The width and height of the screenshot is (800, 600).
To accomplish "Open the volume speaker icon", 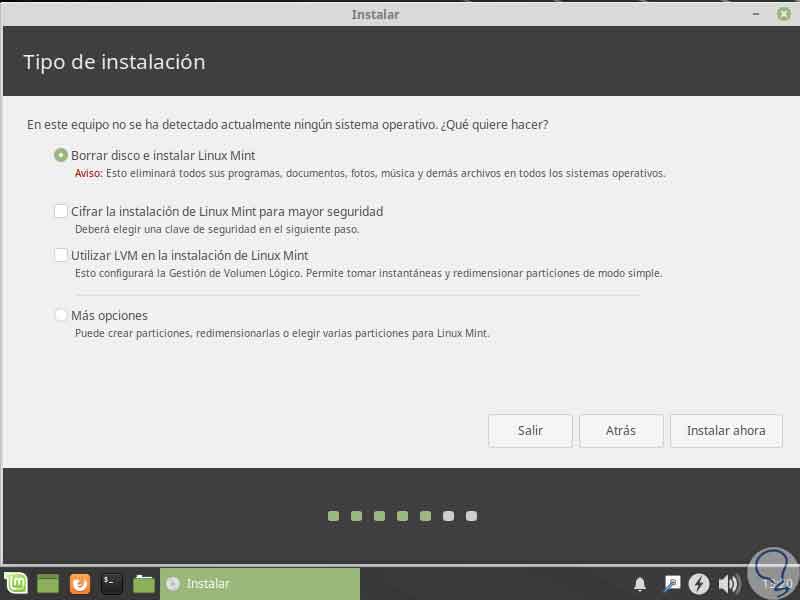I will (729, 584).
